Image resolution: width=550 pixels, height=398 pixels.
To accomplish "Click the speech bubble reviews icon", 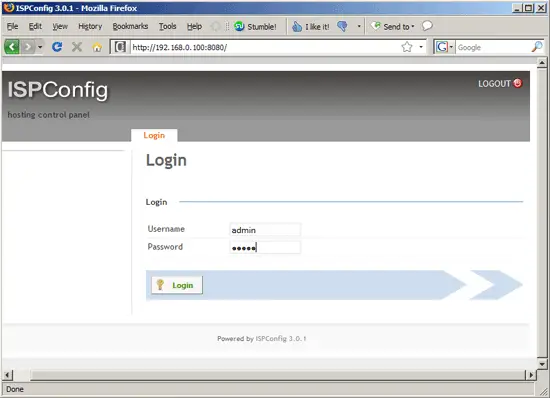I will tap(427, 26).
